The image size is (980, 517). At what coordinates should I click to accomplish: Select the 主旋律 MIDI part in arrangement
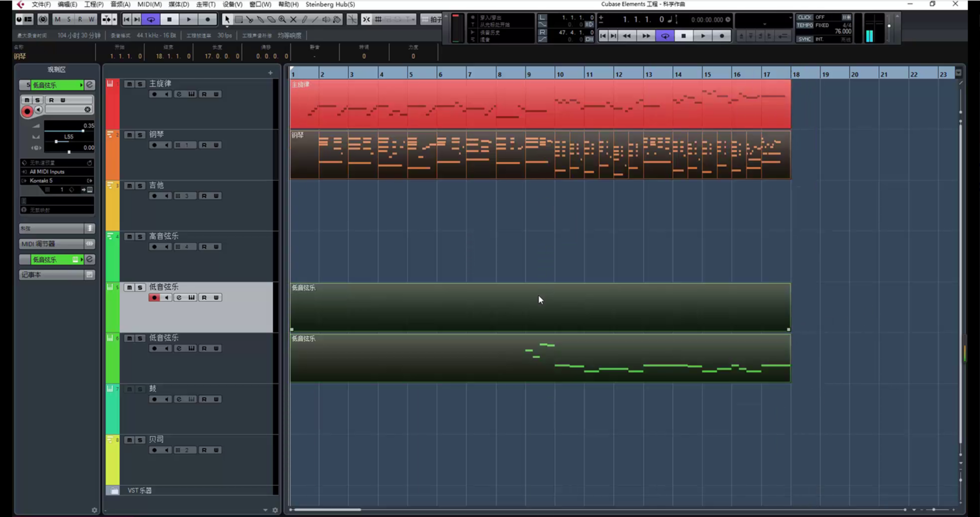(540, 104)
